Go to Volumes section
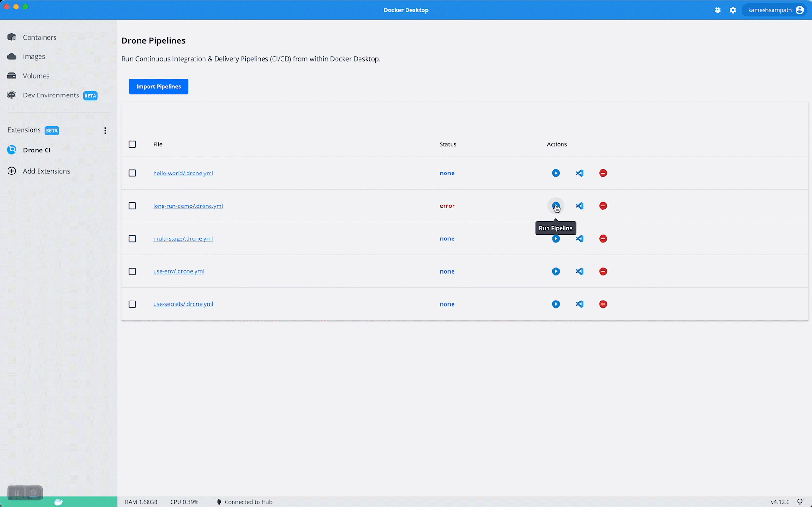The width and height of the screenshot is (812, 507). pos(36,76)
